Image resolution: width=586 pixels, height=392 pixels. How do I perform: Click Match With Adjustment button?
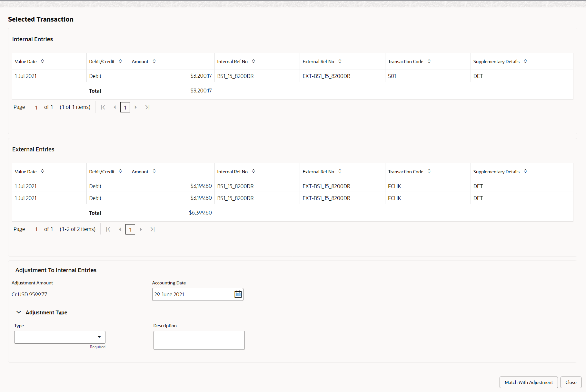528,382
